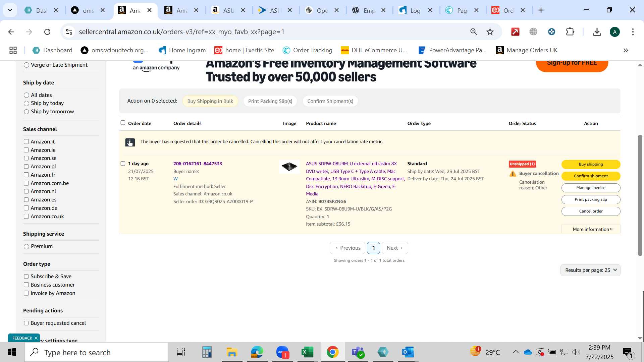Click Manage invoice button
Image resolution: width=644 pixels, height=362 pixels.
[x=591, y=188]
